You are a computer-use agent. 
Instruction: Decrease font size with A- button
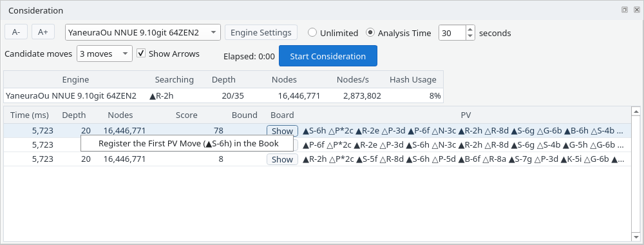point(16,32)
